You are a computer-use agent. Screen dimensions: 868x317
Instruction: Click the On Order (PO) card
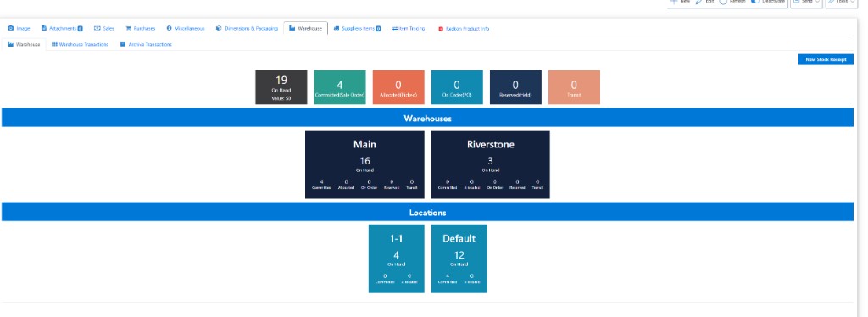click(x=457, y=87)
